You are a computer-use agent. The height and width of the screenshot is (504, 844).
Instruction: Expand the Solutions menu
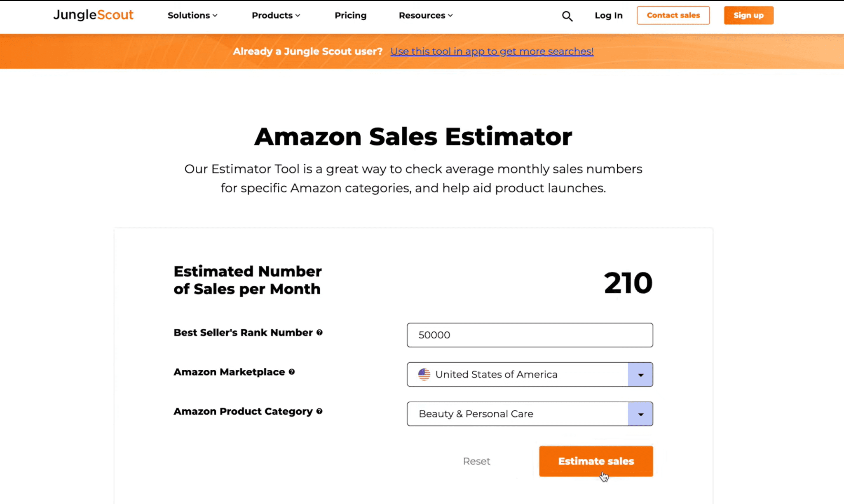pyautogui.click(x=192, y=15)
